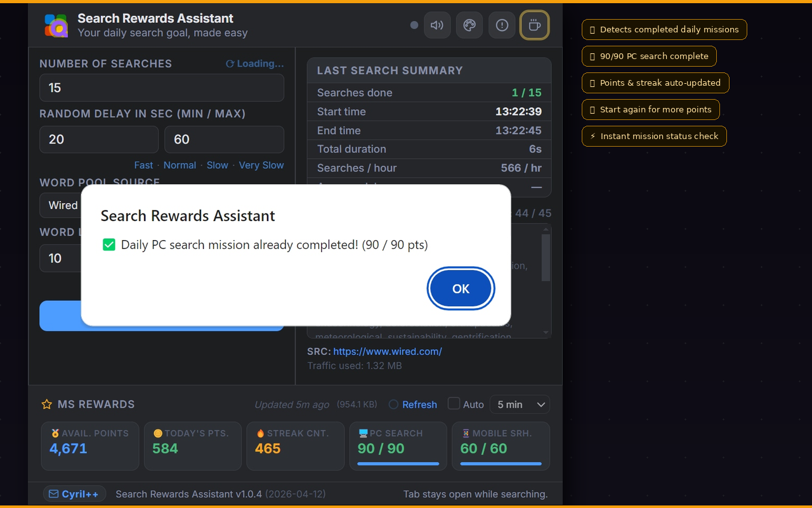This screenshot has width=812, height=508.
Task: Click the Total duration value 6s
Action: coord(535,149)
